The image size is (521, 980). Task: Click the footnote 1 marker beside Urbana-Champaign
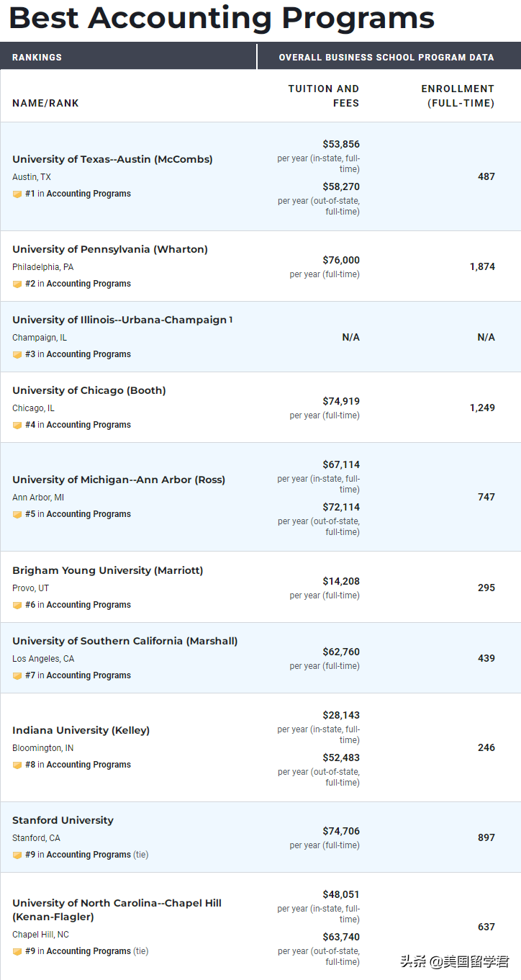(231, 319)
